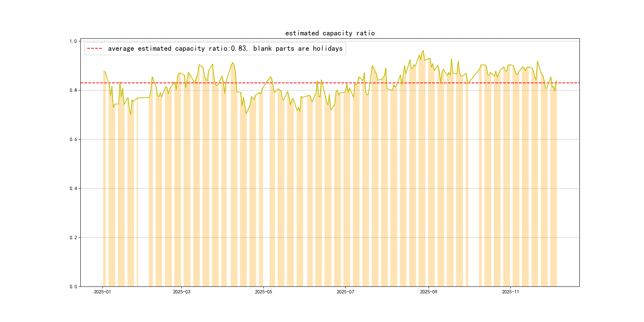Click the 2025-11 x-axis label
644x322 pixels.
[510, 292]
